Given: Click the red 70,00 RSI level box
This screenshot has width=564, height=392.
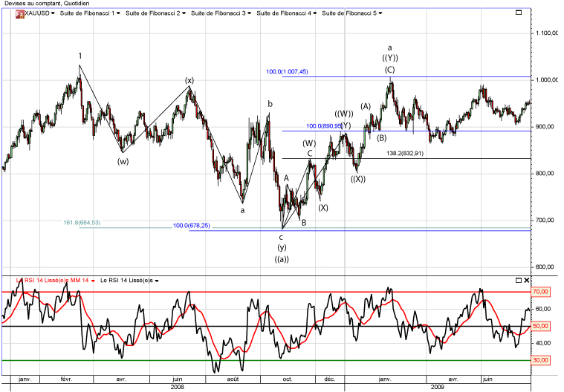Looking at the screenshot, I should point(540,292).
